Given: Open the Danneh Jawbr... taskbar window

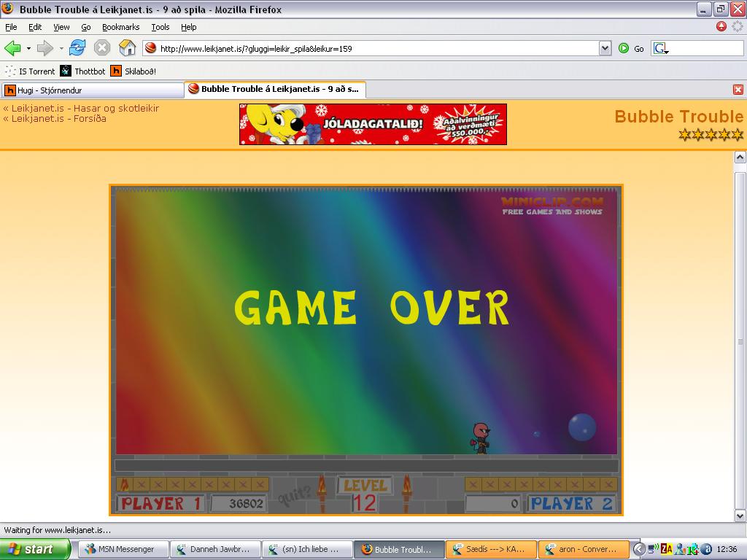Looking at the screenshot, I should tap(215, 549).
